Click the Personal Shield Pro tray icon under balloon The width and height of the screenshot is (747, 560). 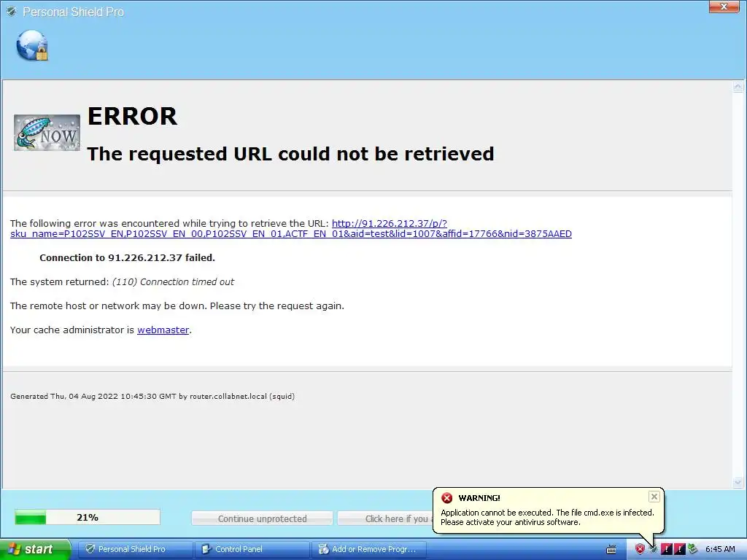coord(653,549)
